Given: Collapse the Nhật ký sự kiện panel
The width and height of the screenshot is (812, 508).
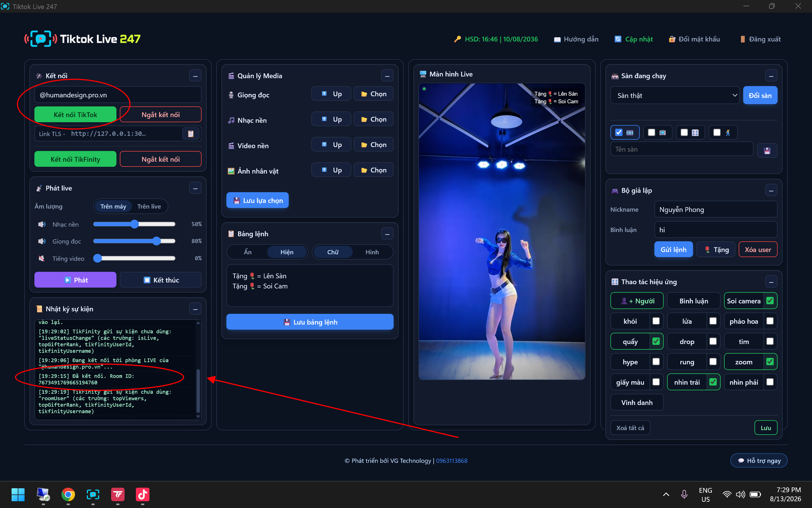Looking at the screenshot, I should pos(195,309).
